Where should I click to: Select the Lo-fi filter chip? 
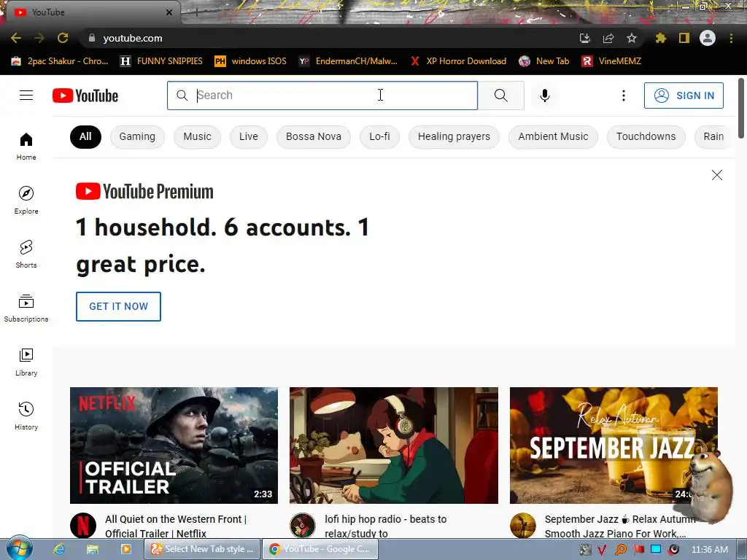coord(379,136)
